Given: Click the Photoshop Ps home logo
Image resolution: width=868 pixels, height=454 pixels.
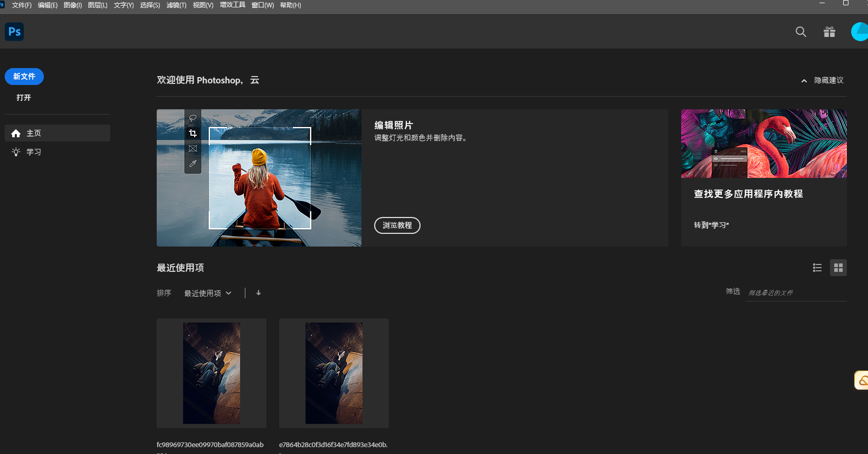Looking at the screenshot, I should [14, 32].
